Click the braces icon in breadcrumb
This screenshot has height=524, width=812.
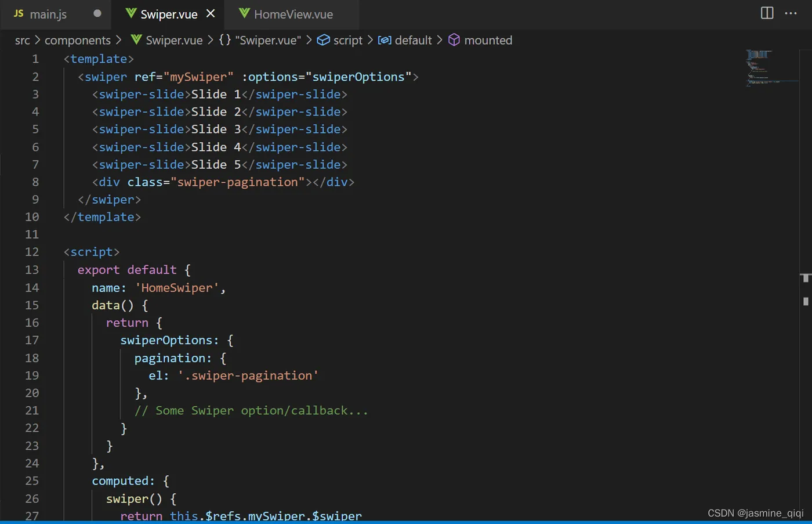point(225,39)
